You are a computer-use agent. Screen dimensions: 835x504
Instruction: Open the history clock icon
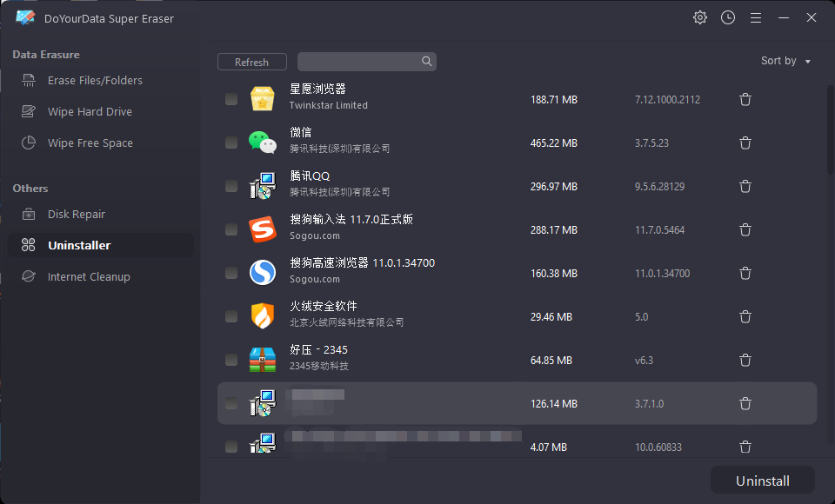coord(728,17)
